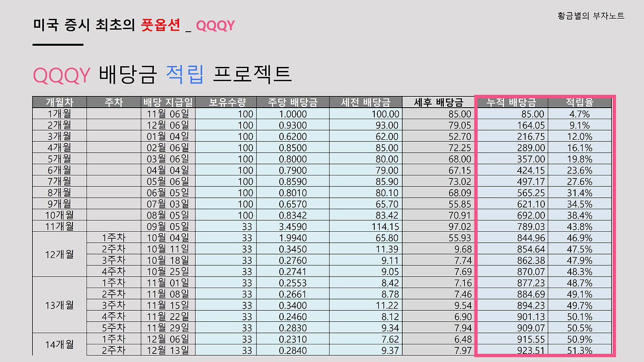The height and width of the screenshot is (362, 644).
Task: Select the '주차' column header
Action: 114,102
